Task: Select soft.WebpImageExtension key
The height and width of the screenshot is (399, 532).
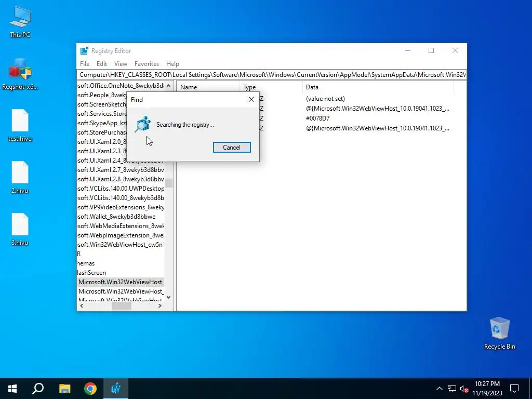Action: click(x=121, y=235)
